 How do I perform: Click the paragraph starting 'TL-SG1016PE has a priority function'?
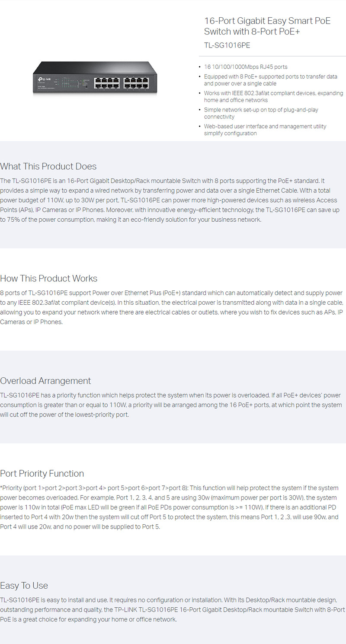coord(171,405)
